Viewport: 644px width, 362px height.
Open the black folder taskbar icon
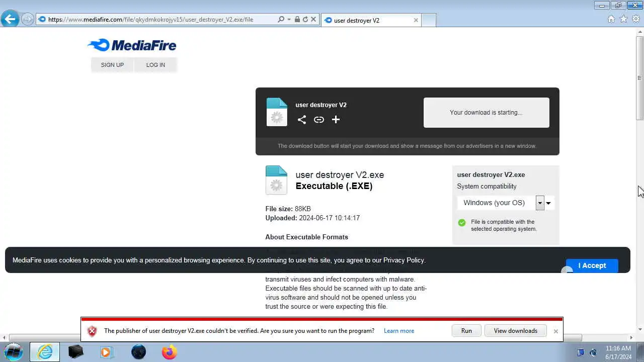(x=76, y=352)
